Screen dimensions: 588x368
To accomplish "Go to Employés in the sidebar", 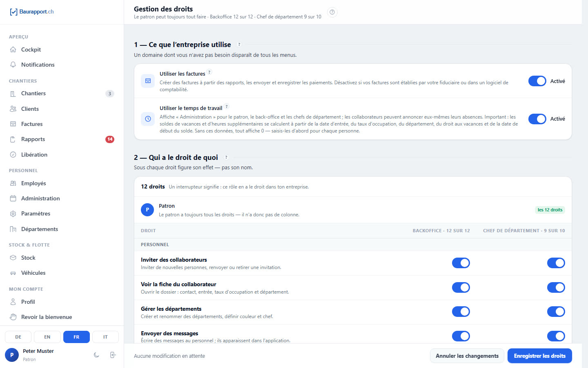I will point(62,183).
